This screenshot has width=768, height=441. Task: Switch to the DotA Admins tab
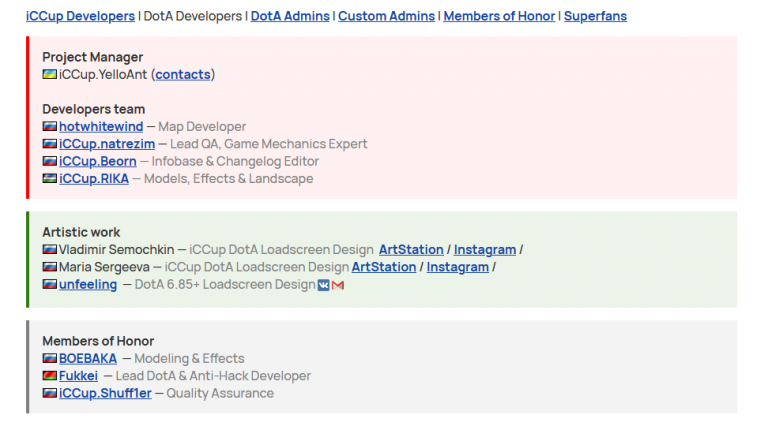[290, 16]
